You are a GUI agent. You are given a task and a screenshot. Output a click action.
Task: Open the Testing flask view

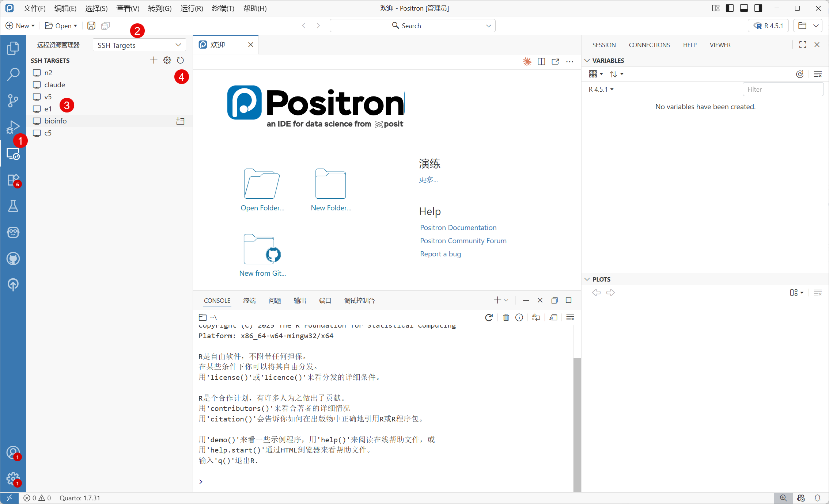coord(13,206)
